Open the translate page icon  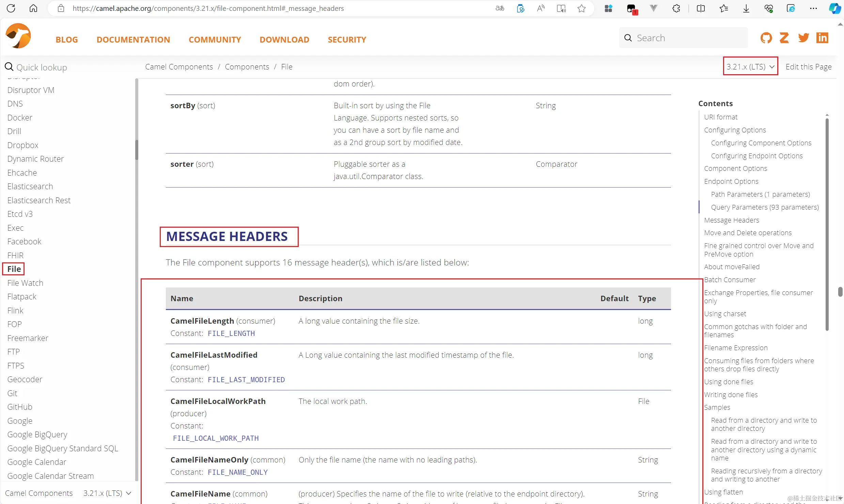[500, 8]
